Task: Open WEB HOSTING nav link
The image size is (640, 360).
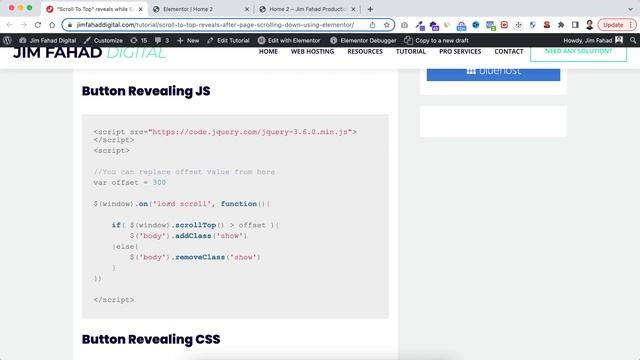Action: (312, 51)
